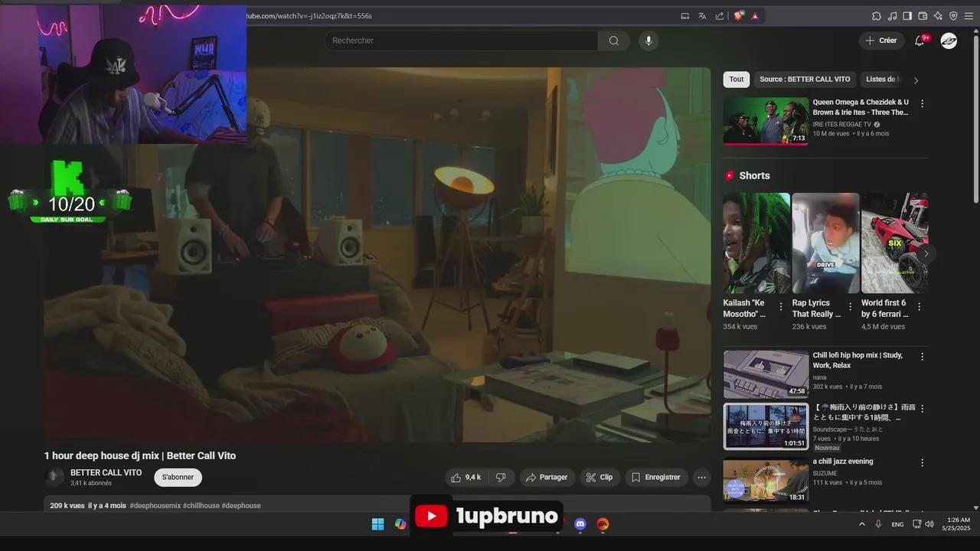980x551 pixels.
Task: Click the Enregistrer save button
Action: [656, 478]
